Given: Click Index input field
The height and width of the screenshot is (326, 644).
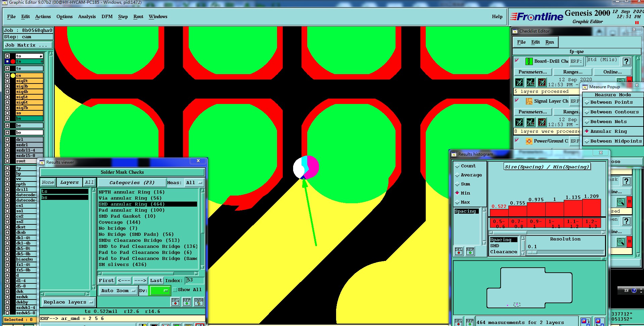Looking at the screenshot, I should click(194, 280).
